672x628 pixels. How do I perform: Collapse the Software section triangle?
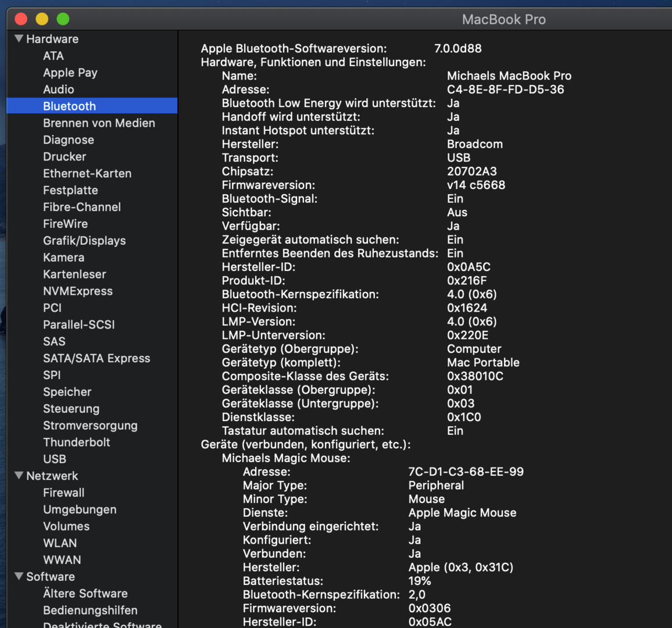tap(19, 576)
